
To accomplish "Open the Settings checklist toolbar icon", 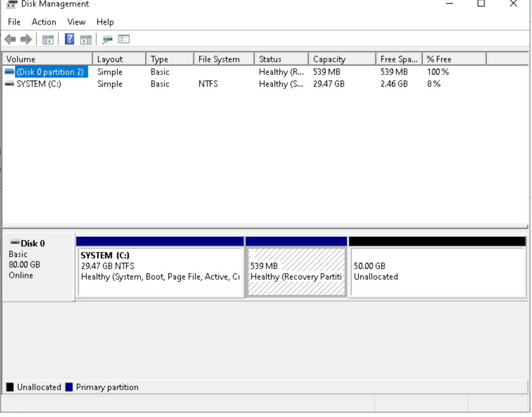I will tap(124, 39).
